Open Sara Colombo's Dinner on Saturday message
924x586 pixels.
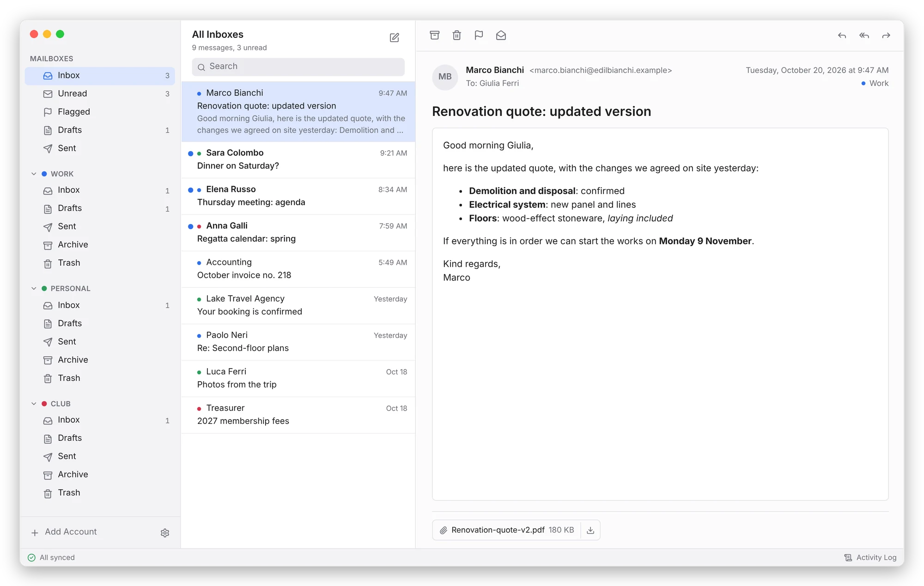point(298,159)
